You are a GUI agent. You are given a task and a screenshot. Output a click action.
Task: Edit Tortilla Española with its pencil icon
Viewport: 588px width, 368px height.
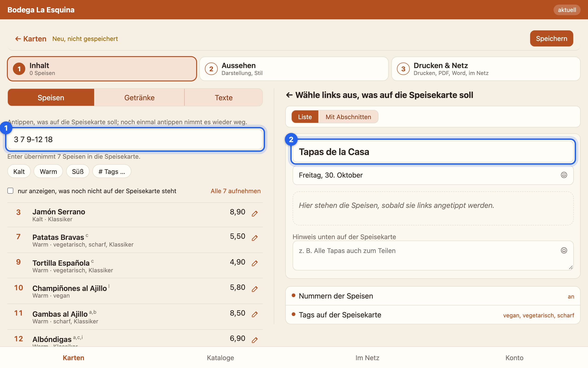254,263
